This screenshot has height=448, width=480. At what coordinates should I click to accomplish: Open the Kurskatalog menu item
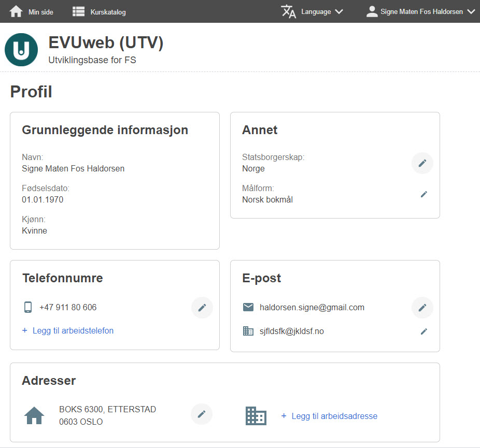click(108, 12)
